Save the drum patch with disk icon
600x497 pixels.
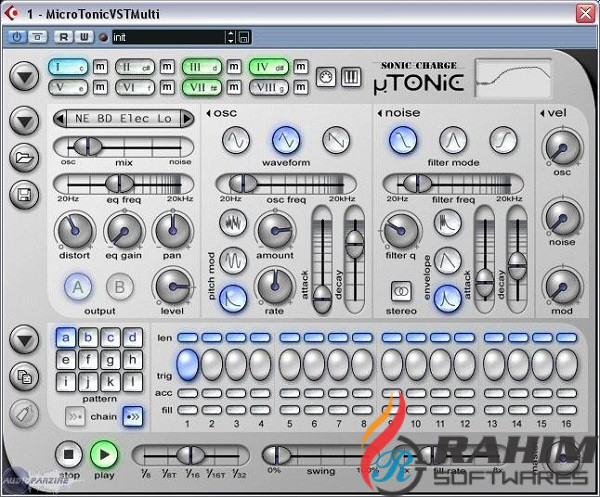[x=24, y=195]
